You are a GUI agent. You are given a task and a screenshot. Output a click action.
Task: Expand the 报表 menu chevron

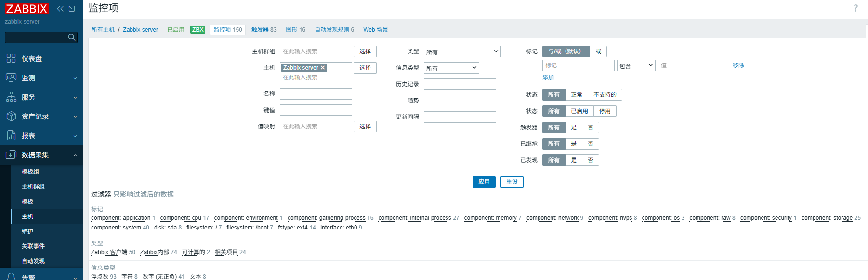[75, 136]
